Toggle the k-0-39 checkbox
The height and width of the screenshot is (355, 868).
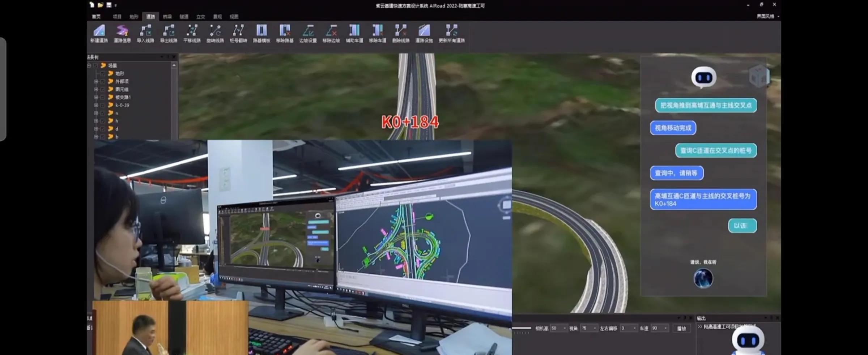click(x=103, y=105)
